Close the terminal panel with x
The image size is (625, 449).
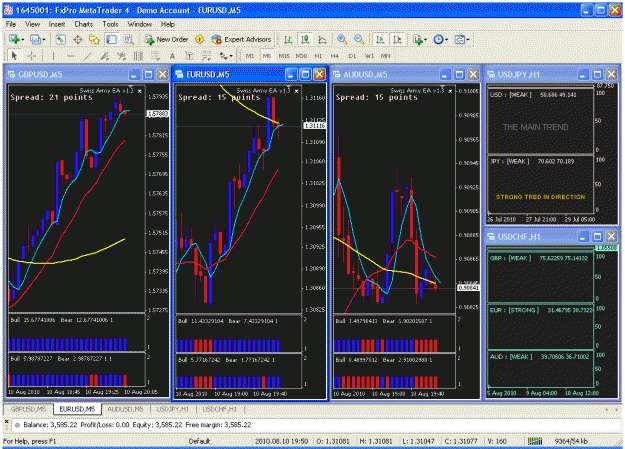click(6, 421)
